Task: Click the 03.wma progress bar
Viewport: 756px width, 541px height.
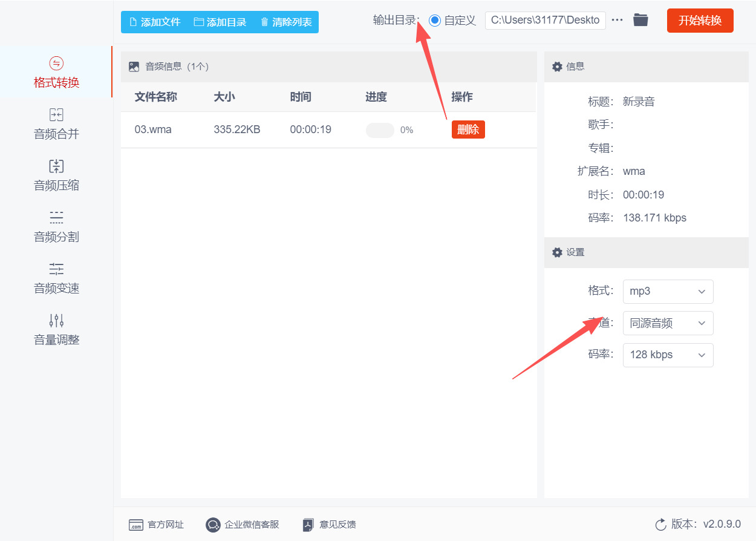Action: click(380, 130)
